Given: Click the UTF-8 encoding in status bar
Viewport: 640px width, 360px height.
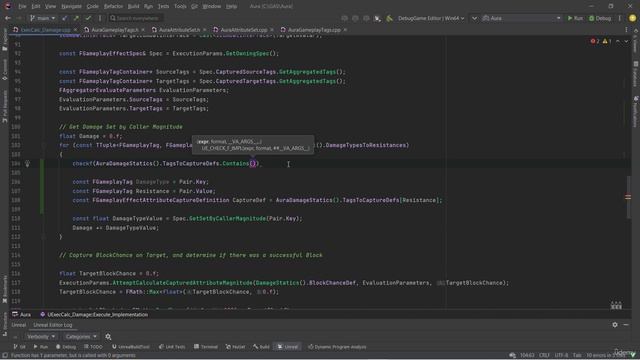Looking at the screenshot, I should click(561, 355).
